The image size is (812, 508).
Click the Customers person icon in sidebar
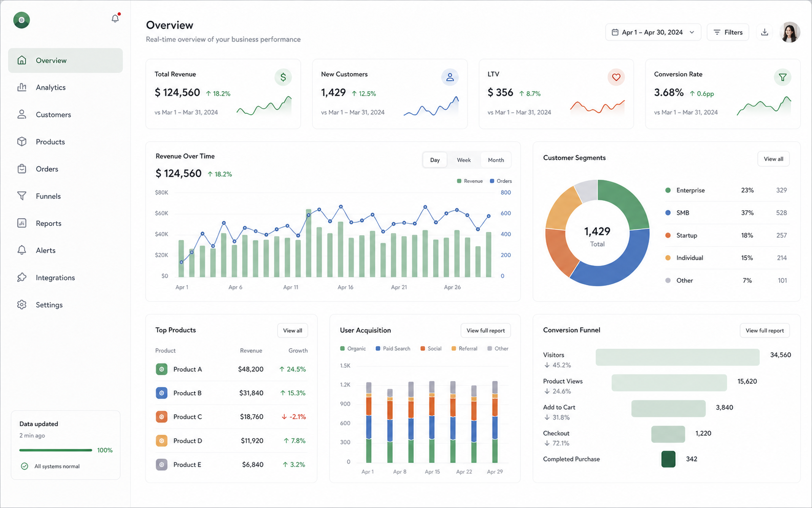[22, 115]
